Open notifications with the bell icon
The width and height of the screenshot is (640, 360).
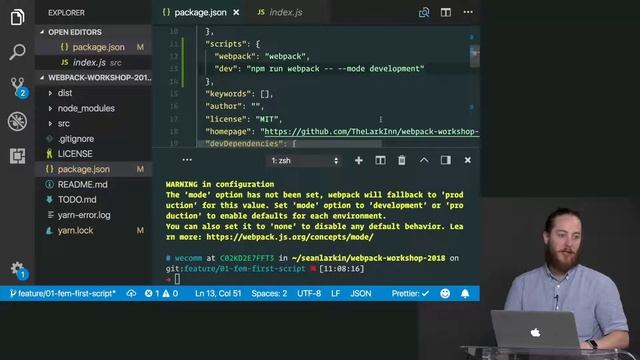tap(465, 293)
